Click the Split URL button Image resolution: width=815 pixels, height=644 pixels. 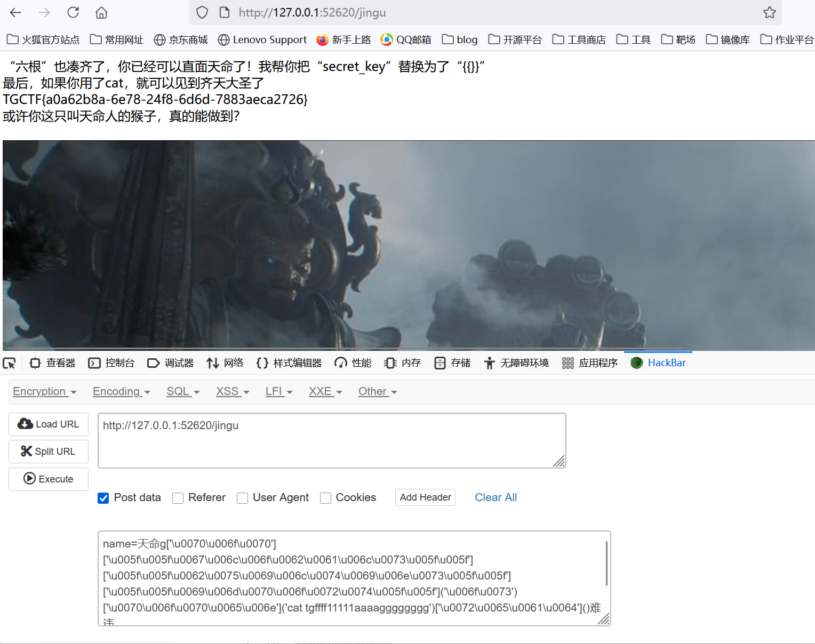49,451
